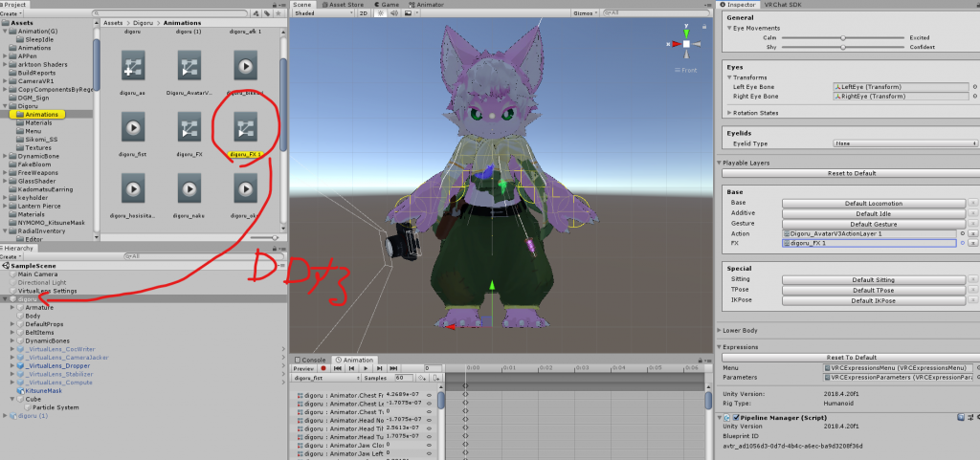
Task: Click the favorites star icon in Project panel
Action: point(278,12)
